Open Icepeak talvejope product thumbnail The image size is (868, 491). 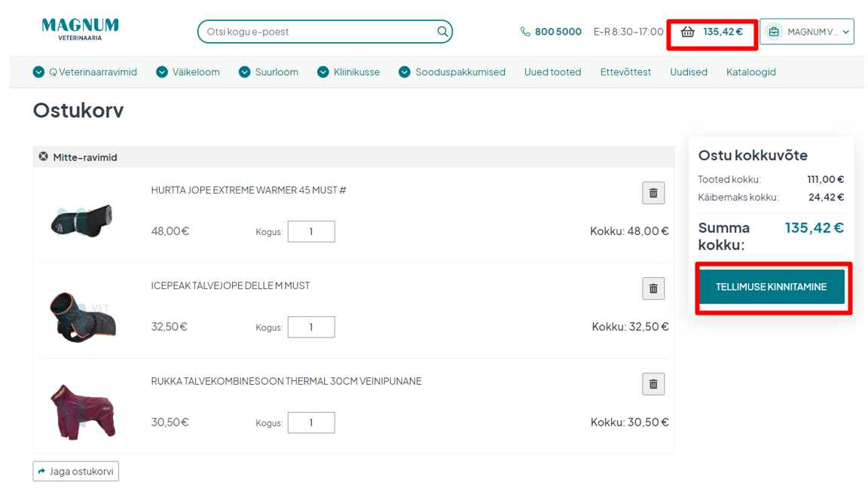82,317
